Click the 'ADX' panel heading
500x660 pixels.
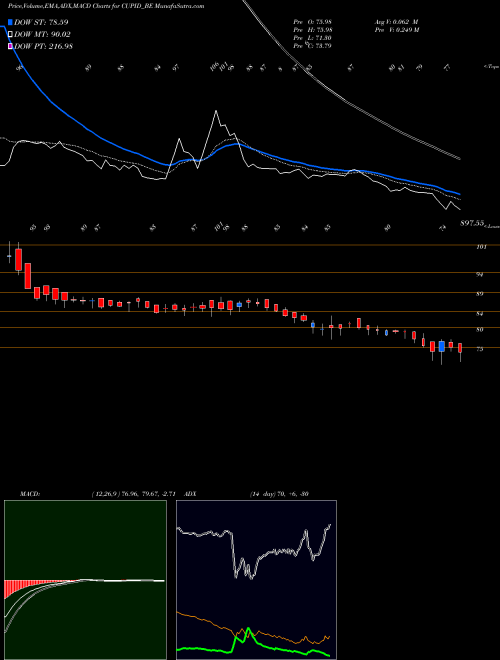pyautogui.click(x=190, y=494)
